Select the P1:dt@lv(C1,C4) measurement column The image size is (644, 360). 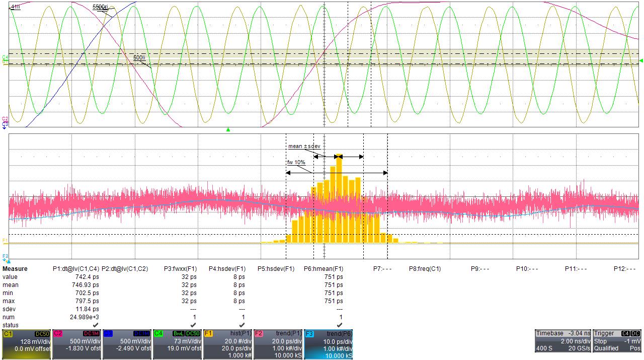tap(76, 269)
